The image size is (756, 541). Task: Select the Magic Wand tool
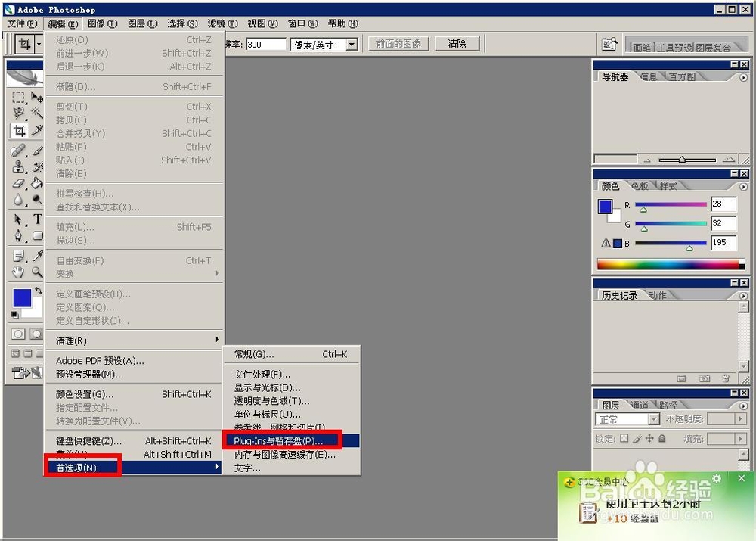tap(36, 113)
